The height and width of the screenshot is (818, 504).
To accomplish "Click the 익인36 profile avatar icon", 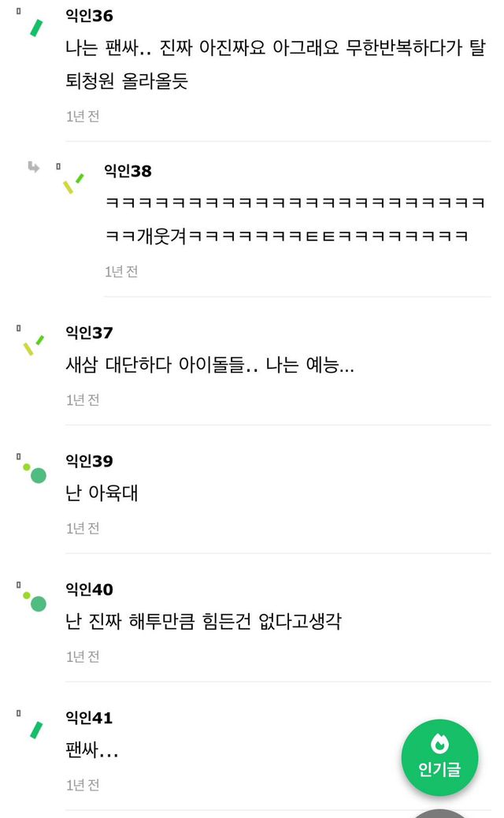I will click(x=35, y=28).
